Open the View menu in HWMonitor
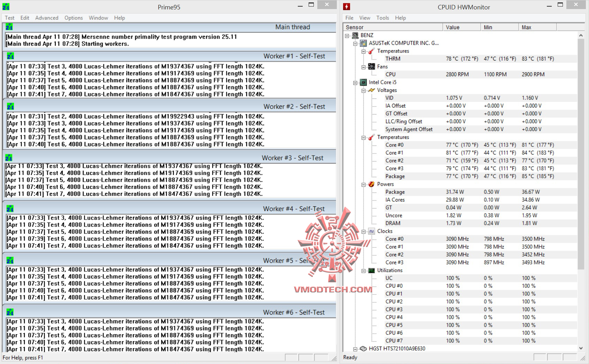 365,18
